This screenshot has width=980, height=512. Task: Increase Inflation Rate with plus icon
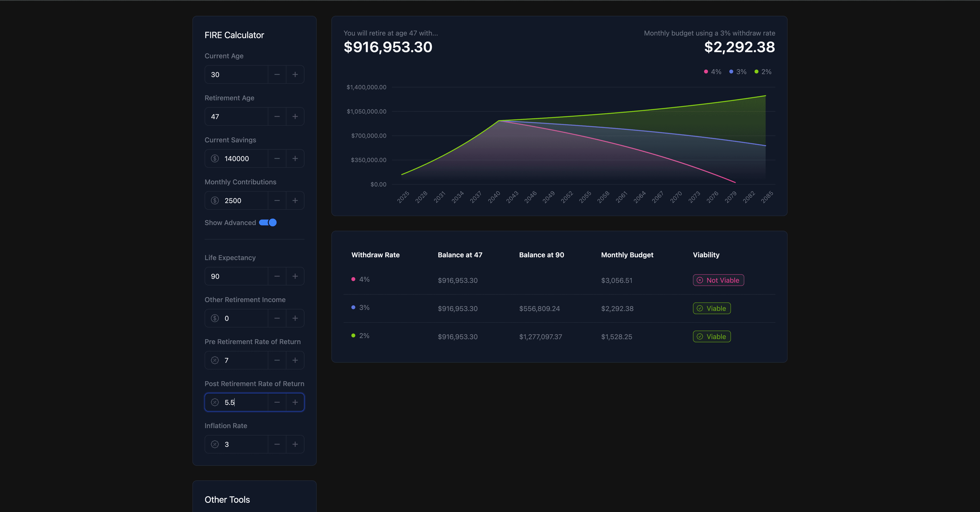click(295, 444)
